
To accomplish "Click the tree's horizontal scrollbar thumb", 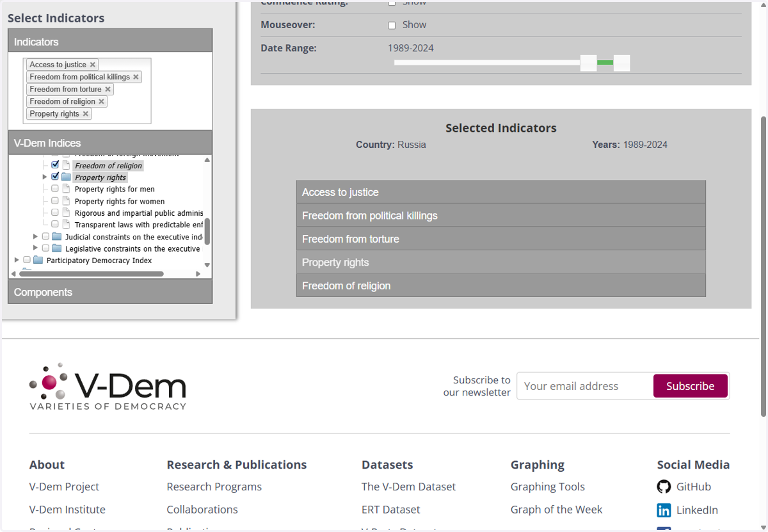I will click(x=91, y=274).
